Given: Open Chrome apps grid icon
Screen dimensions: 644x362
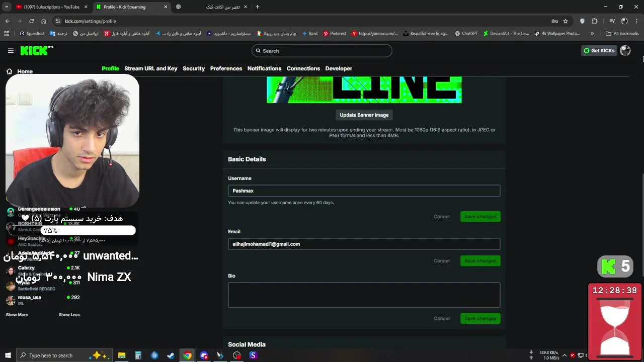Looking at the screenshot, I should click(7, 34).
